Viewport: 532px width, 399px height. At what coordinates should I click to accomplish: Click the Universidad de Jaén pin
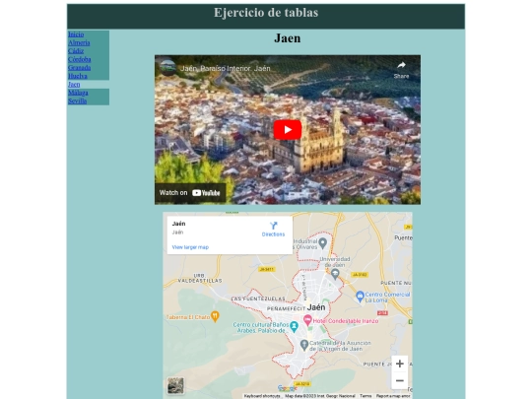click(x=335, y=274)
